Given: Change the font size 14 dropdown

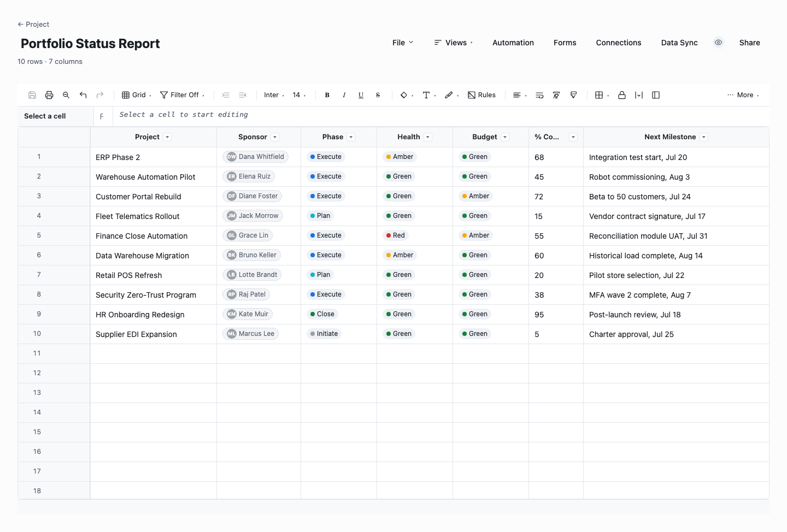Looking at the screenshot, I should (299, 95).
